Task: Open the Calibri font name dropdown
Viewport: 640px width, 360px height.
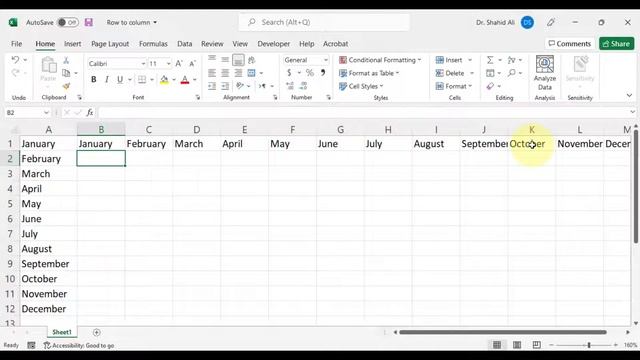Action: pos(143,64)
